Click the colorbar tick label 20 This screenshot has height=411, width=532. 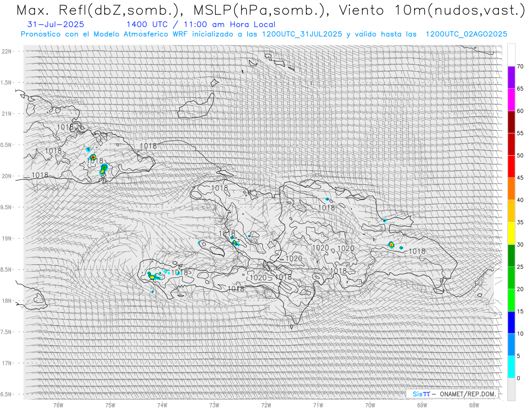[x=520, y=289]
